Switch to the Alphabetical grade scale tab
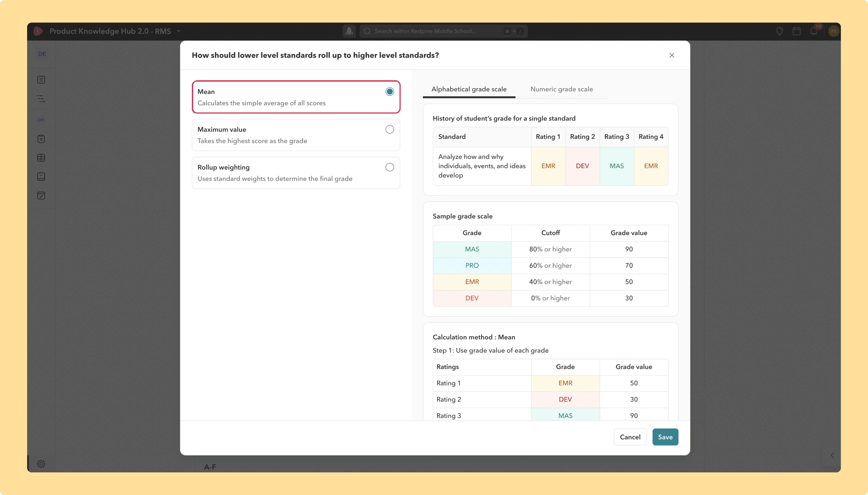The width and height of the screenshot is (868, 495). pyautogui.click(x=469, y=89)
